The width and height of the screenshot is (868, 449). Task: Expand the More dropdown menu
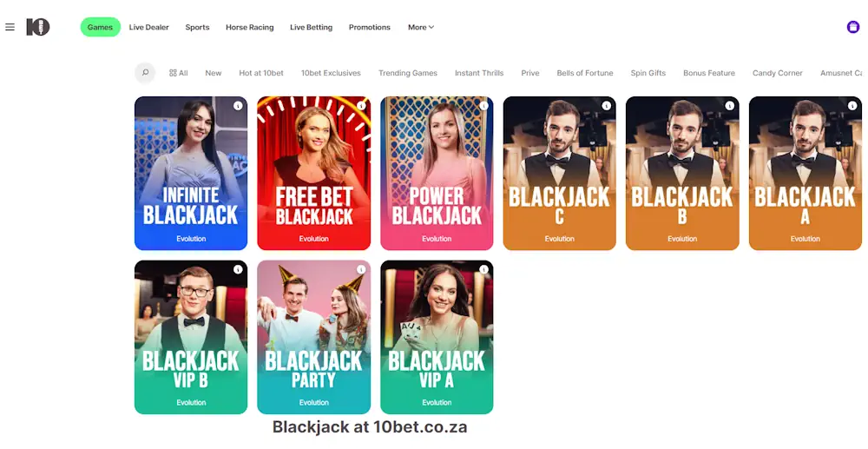point(421,27)
